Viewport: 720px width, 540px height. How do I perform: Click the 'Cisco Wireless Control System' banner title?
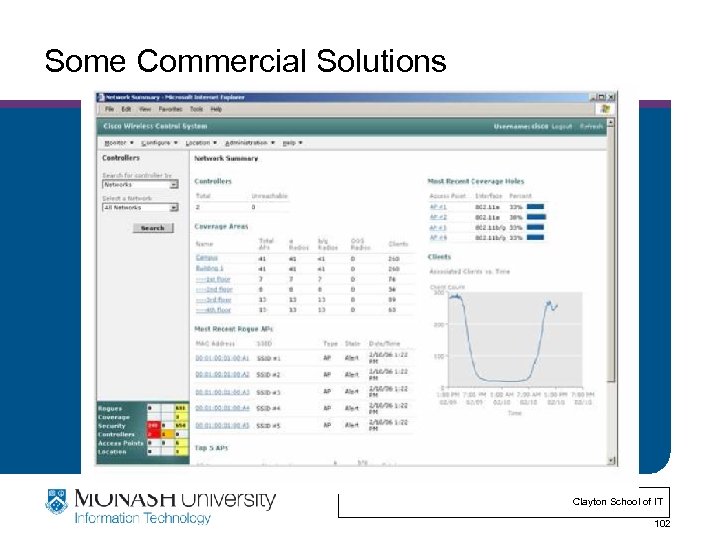pos(155,126)
